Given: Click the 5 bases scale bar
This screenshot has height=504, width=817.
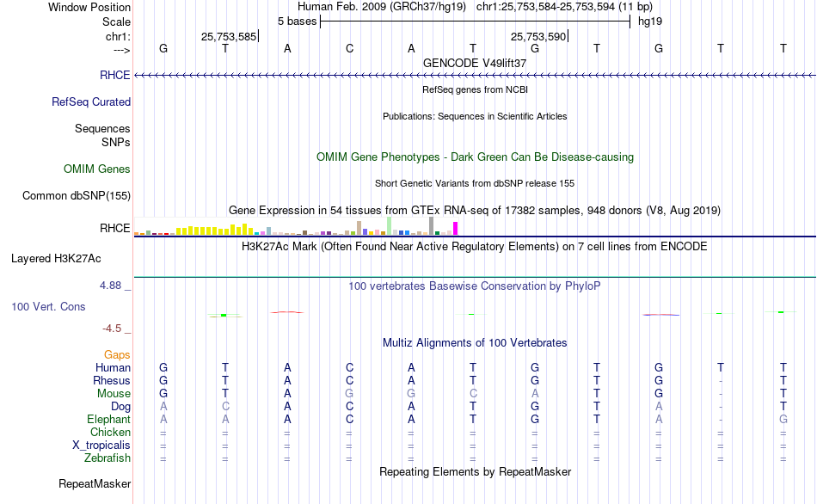Looking at the screenshot, I should 475,22.
